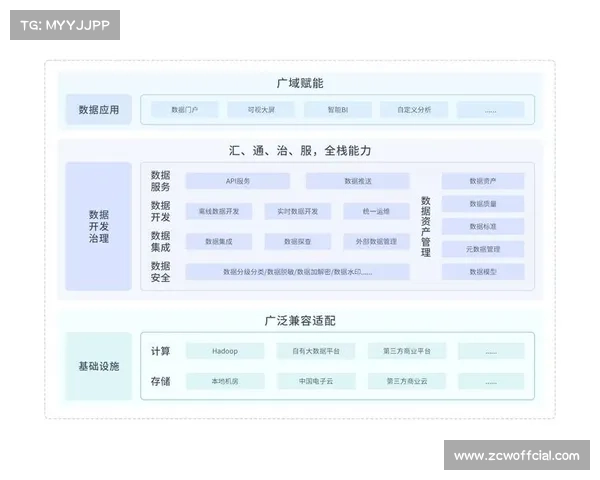Click the 数据安全 row label
600x480 pixels.
[160, 272]
